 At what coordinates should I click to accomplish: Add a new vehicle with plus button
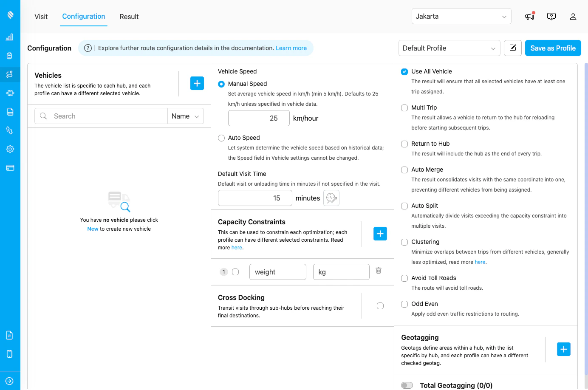197,83
